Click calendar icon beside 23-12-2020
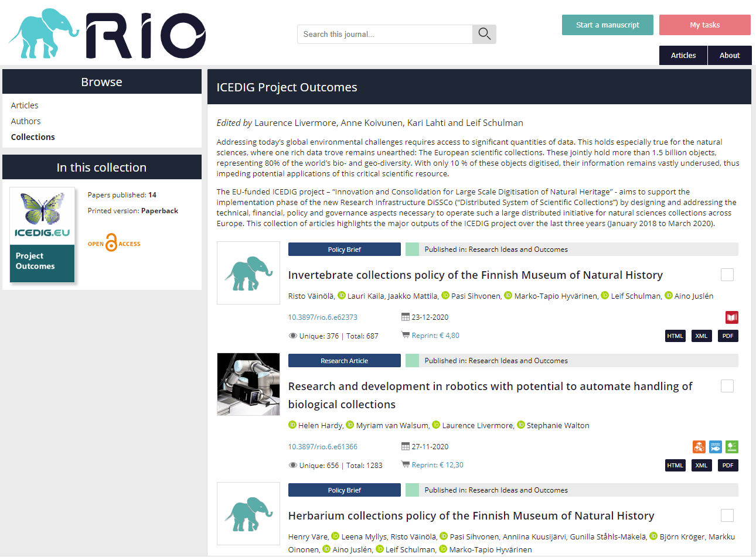 point(406,317)
